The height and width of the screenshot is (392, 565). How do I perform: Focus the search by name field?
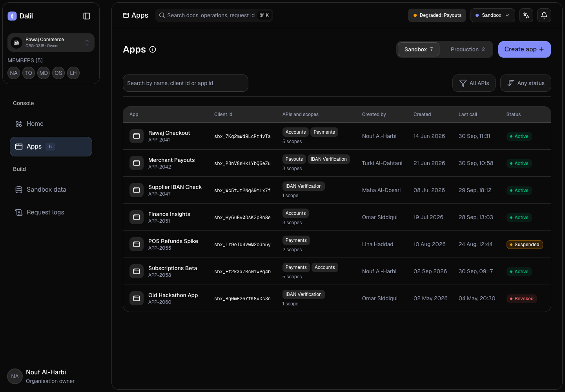[186, 83]
